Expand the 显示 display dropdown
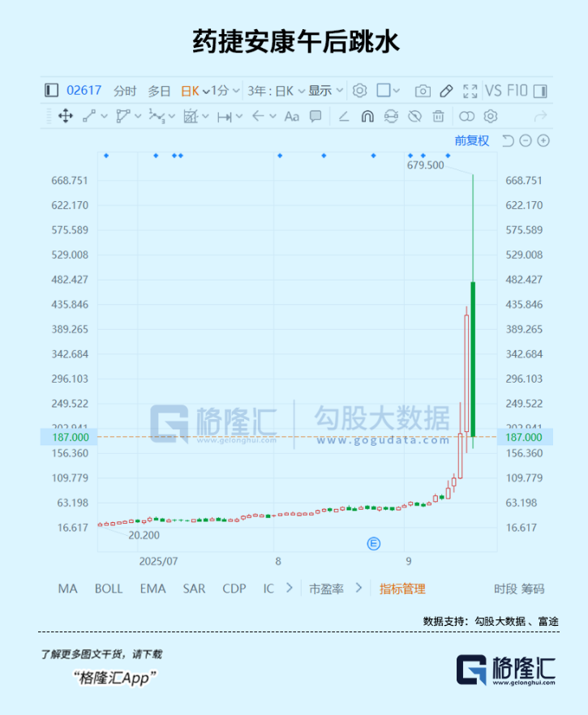This screenshot has height=715, width=588. pyautogui.click(x=326, y=91)
